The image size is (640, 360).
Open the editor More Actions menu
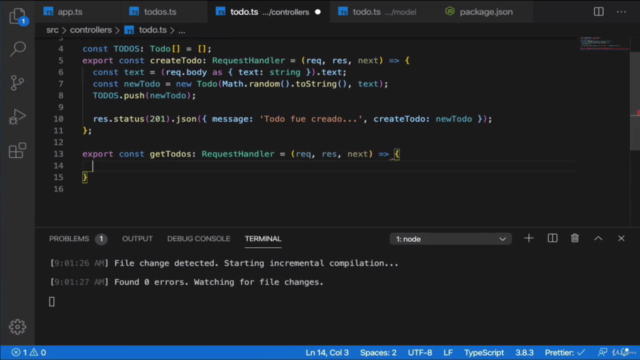coord(621,12)
